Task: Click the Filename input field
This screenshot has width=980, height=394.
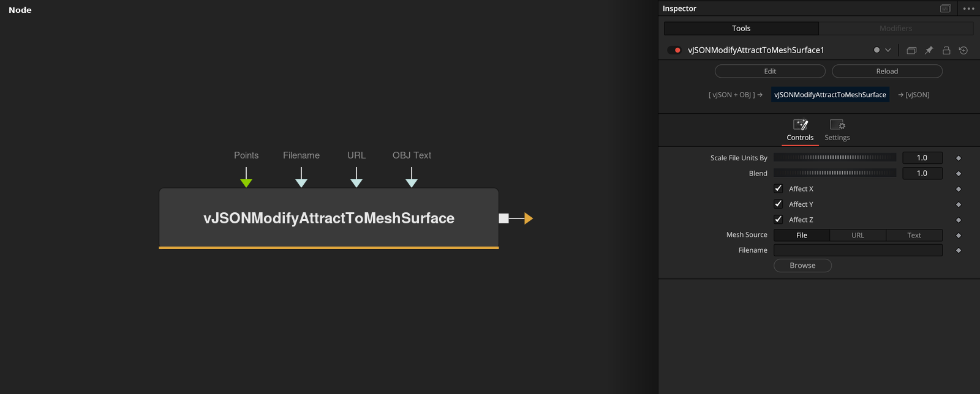Action: point(858,250)
